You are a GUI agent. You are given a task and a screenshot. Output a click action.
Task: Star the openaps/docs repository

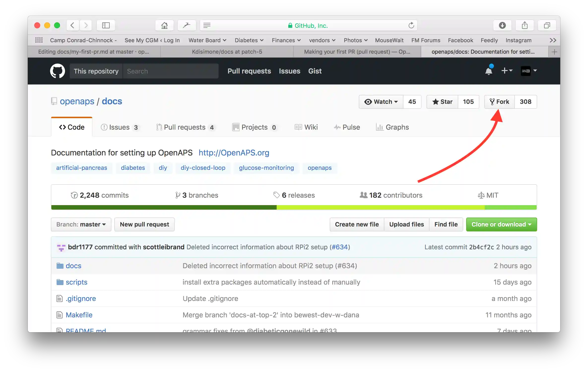click(x=442, y=102)
